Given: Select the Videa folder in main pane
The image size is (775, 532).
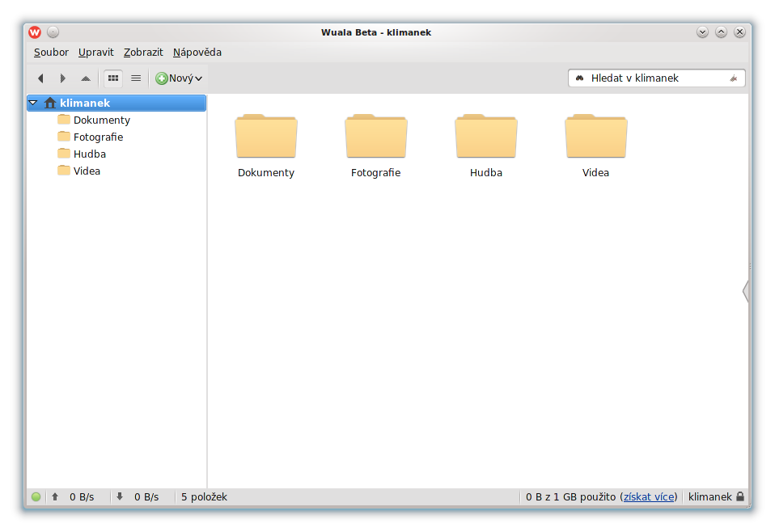Looking at the screenshot, I should click(x=596, y=137).
